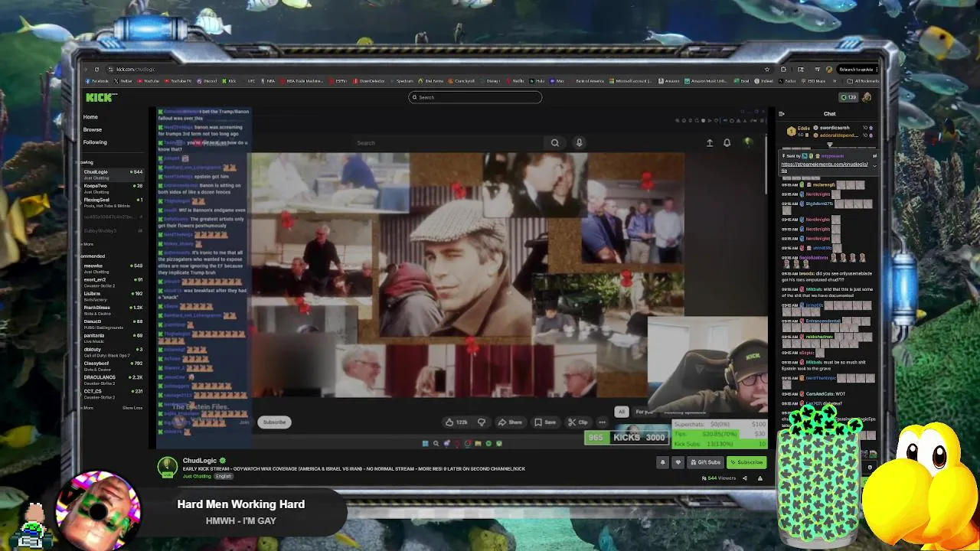The width and height of the screenshot is (980, 551).
Task: Open the YouTube TV bookmark
Action: tap(179, 80)
